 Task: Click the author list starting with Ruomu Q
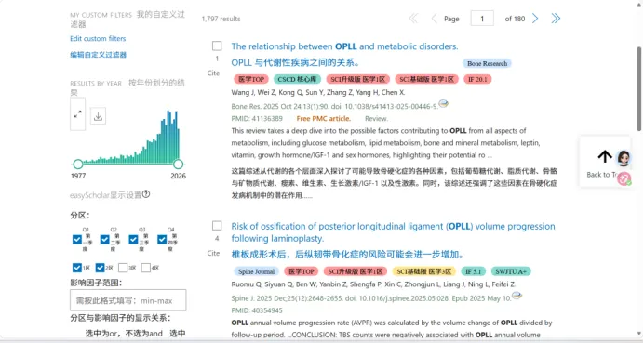[373, 284]
